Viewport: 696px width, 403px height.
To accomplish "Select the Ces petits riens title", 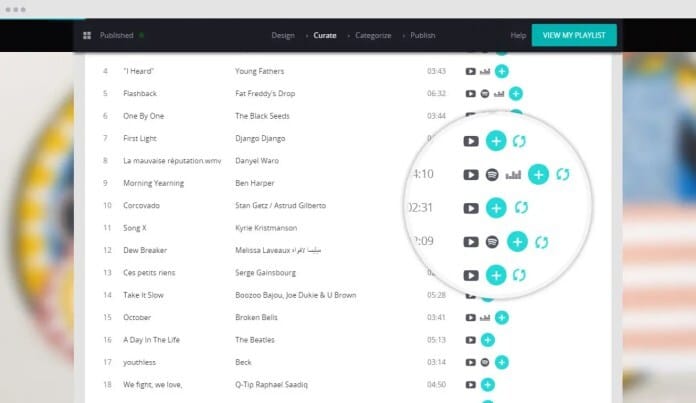I will [149, 273].
